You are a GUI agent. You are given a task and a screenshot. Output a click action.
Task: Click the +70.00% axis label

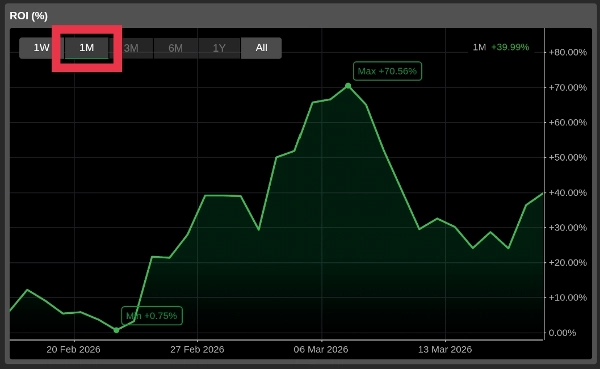pos(567,88)
